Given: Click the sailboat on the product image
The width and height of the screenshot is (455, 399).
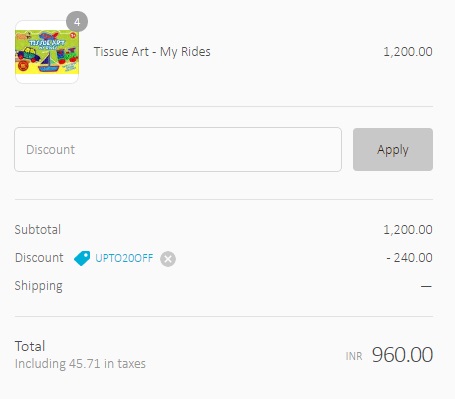Looking at the screenshot, I should tap(48, 63).
